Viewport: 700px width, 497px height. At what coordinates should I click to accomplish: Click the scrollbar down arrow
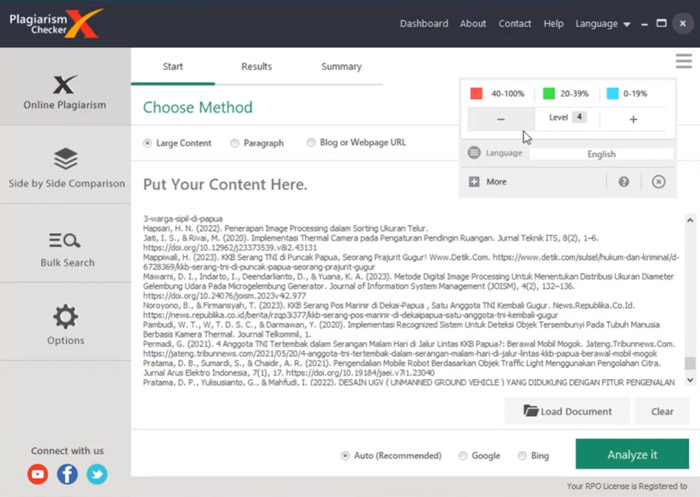(x=690, y=380)
